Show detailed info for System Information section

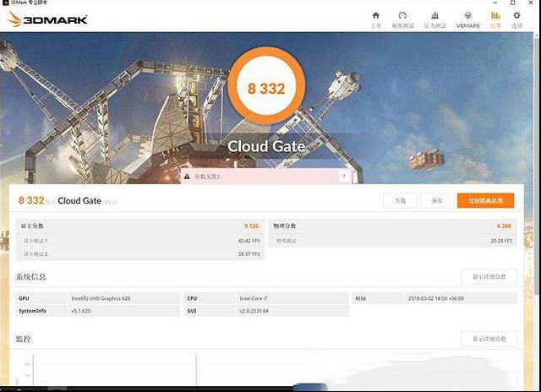(x=489, y=276)
